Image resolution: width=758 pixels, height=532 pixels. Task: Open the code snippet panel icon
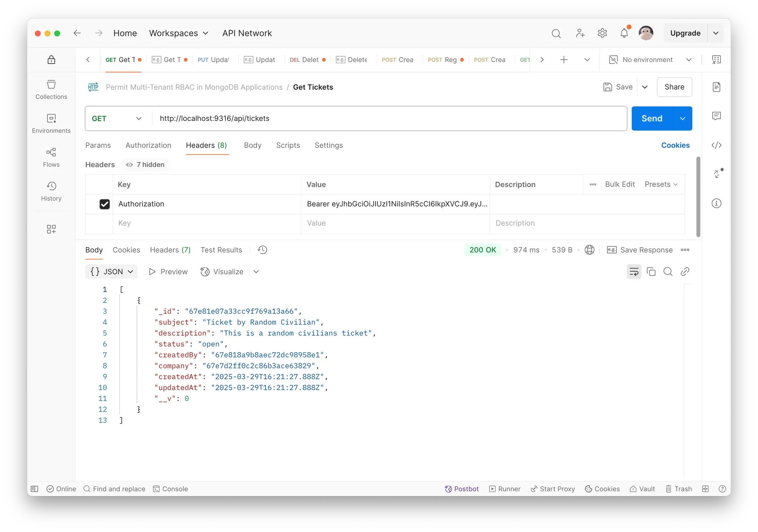coord(717,145)
